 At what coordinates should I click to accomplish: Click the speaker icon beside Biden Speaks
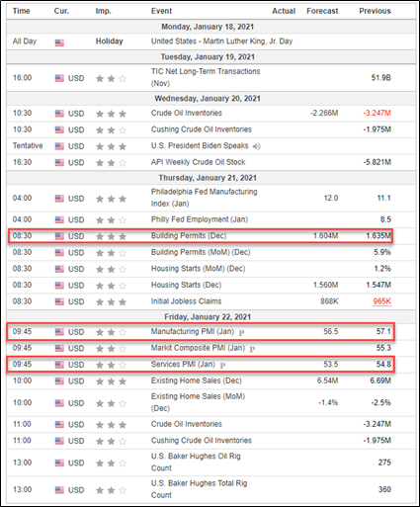[x=256, y=146]
